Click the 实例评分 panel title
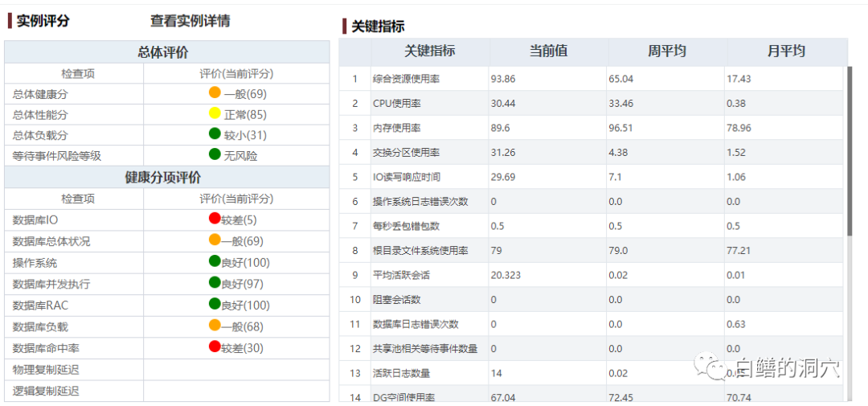868x406 pixels. tap(43, 21)
